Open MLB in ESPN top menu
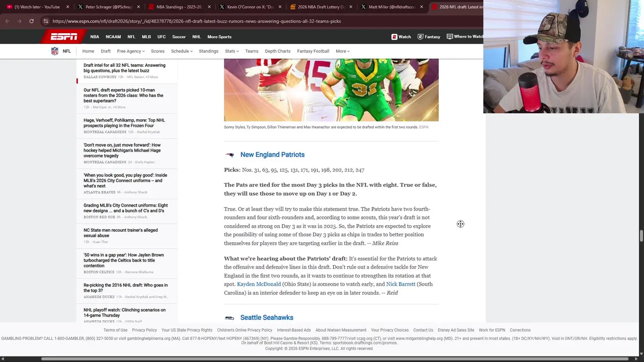This screenshot has width=644, height=362. (146, 37)
